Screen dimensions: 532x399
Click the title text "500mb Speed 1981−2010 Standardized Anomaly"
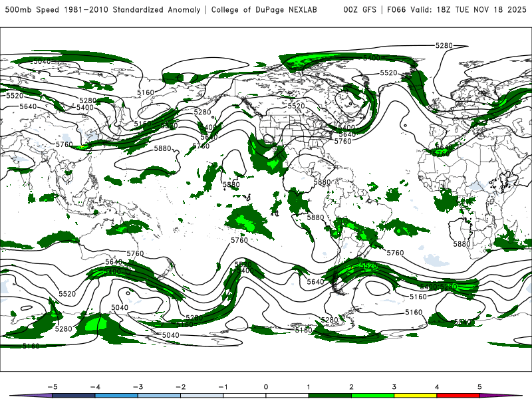pos(102,9)
